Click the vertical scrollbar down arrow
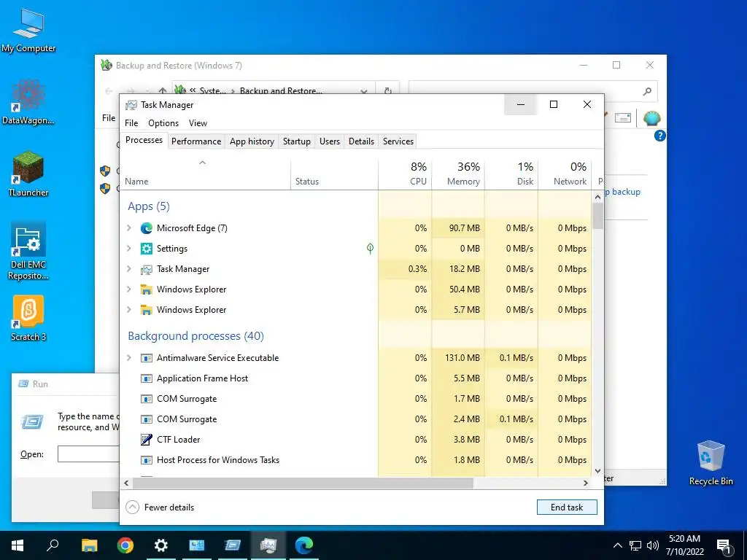This screenshot has width=747, height=560. (598, 471)
